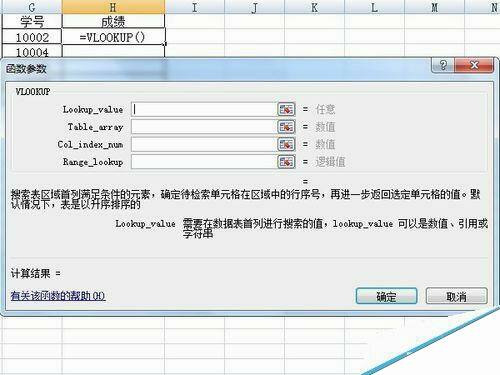The image size is (500, 375).
Task: Click cell containing 学号
Action: click(32, 21)
